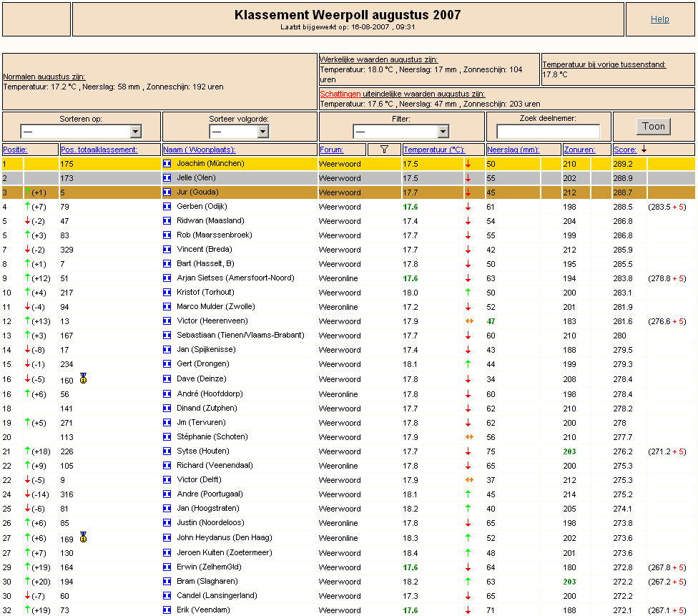Click the blue info icon beside Victor (Heerenveen)
The image size is (698, 616).
(x=167, y=321)
